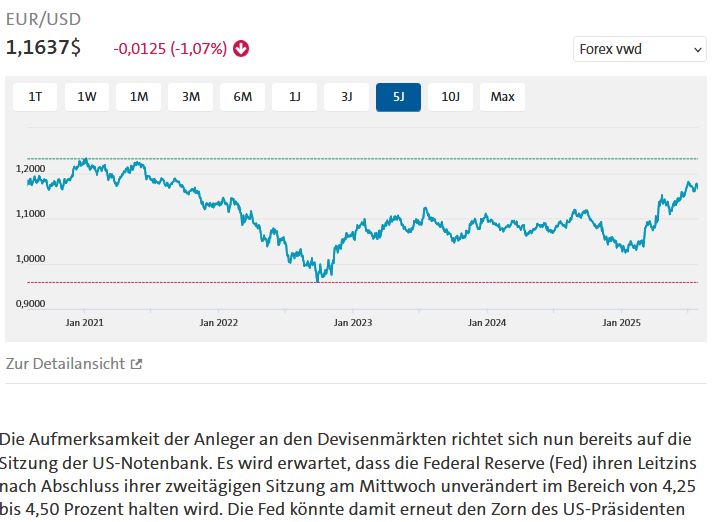This screenshot has height=522, width=713.
Task: Show the 6M chart period
Action: coord(243,96)
